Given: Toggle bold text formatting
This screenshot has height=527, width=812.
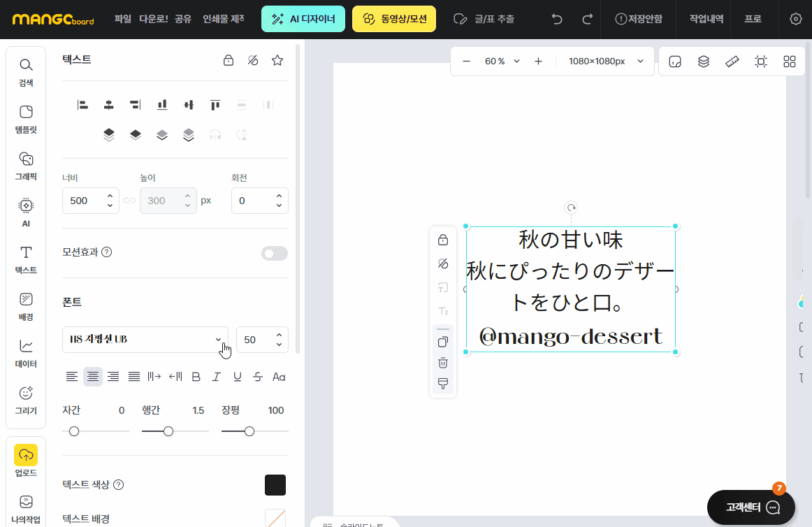Looking at the screenshot, I should coord(196,377).
